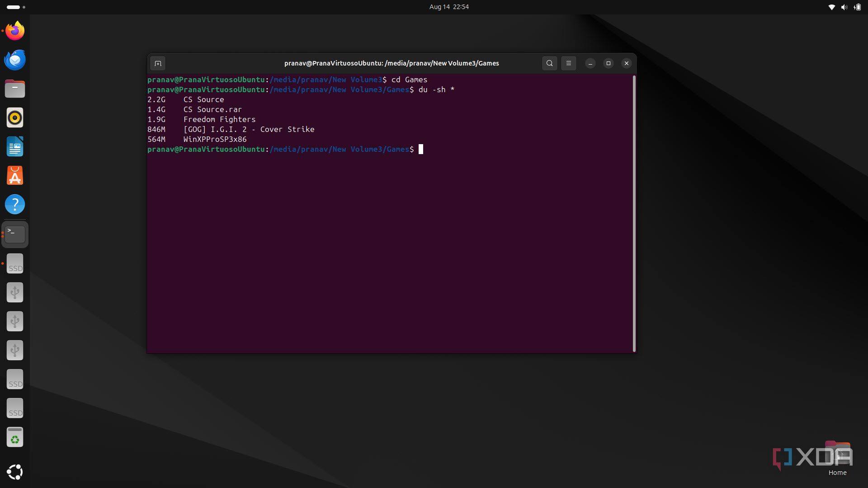Screen dimensions: 868x488
Task: Launch Firefox from the dock
Action: 15,31
